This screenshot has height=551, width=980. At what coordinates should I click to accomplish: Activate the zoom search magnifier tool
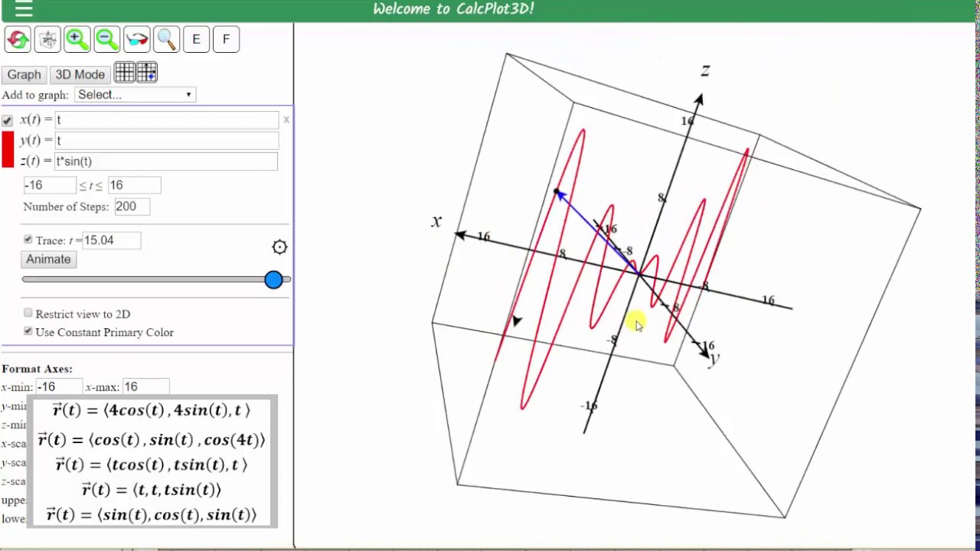[x=166, y=39]
